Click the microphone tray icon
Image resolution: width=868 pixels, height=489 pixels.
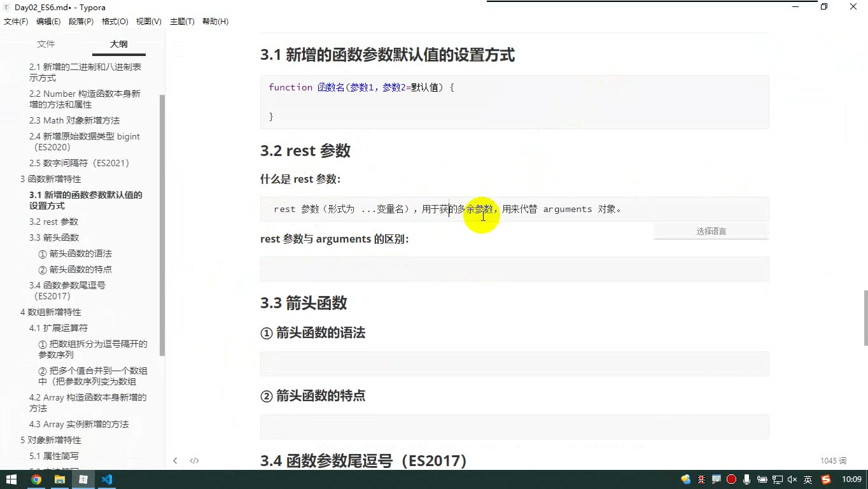[x=747, y=479]
